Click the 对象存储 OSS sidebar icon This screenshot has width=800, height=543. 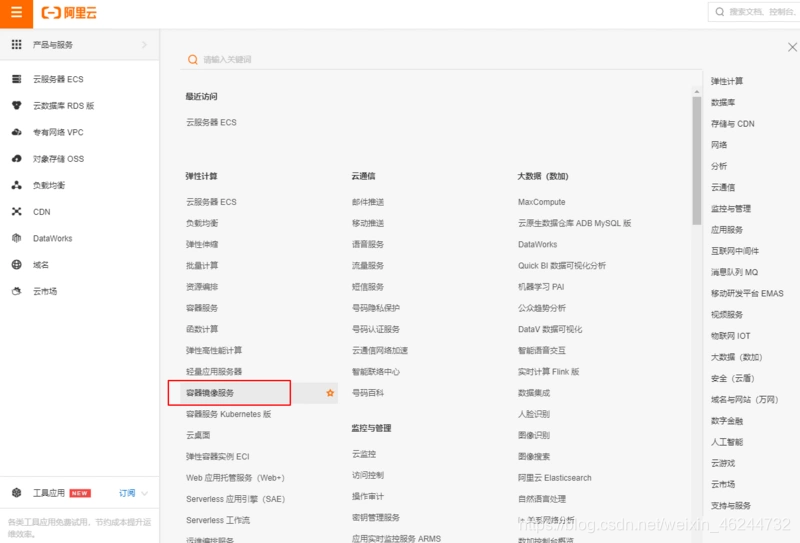pyautogui.click(x=16, y=159)
